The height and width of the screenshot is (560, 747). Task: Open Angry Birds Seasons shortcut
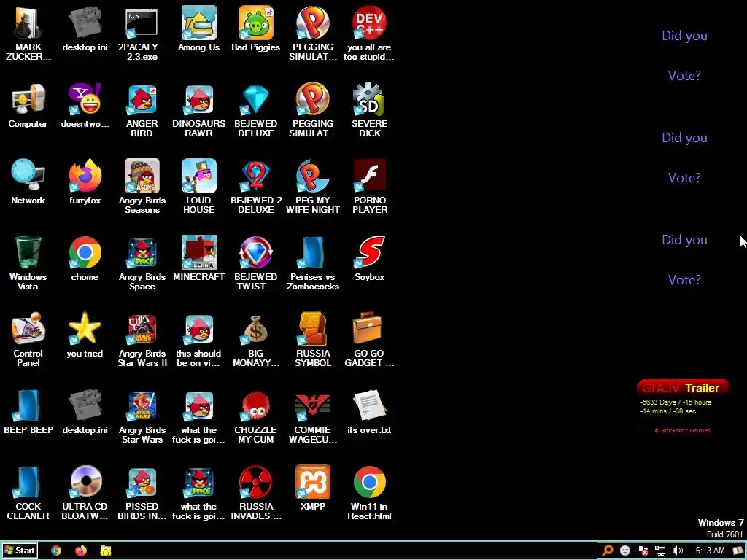coord(142,187)
